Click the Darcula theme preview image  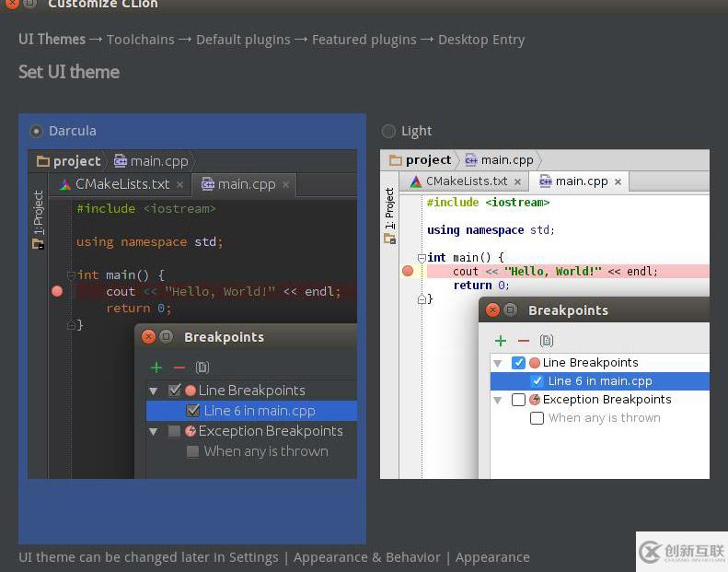(x=192, y=314)
